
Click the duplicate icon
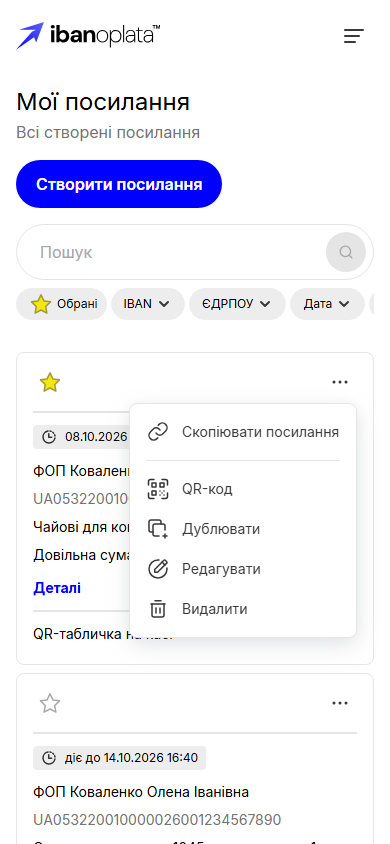pyautogui.click(x=158, y=529)
